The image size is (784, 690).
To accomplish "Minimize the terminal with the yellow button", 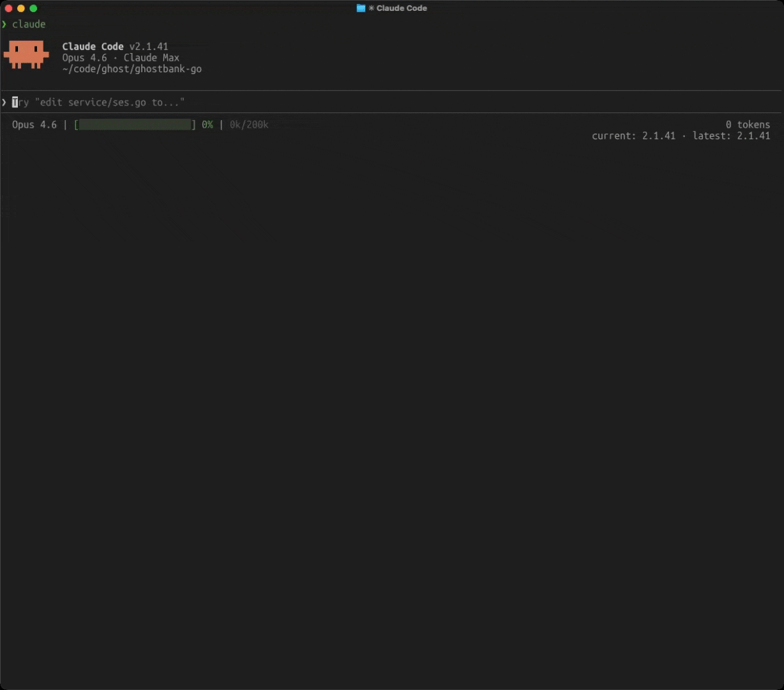I will click(21, 8).
